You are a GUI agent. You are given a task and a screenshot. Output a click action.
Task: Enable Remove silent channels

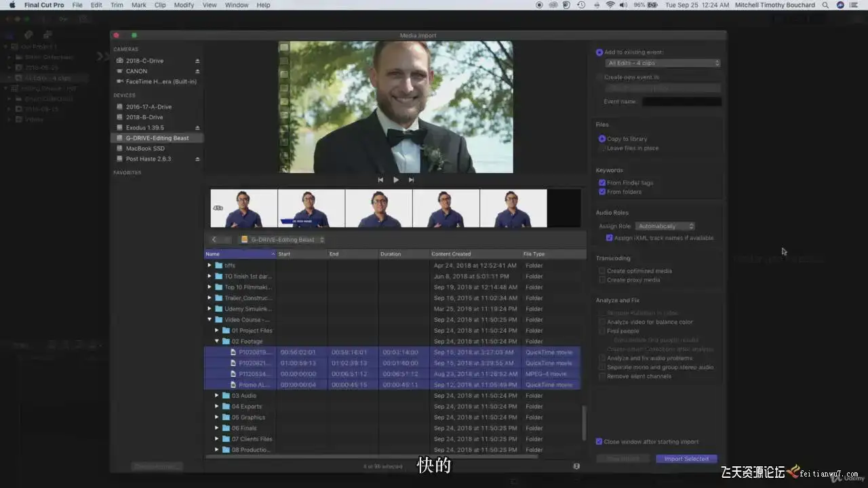[x=601, y=376]
